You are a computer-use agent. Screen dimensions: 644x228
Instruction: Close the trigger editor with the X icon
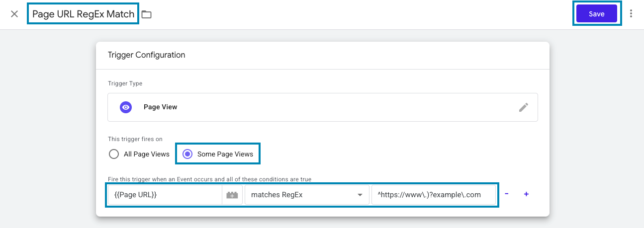[14, 14]
